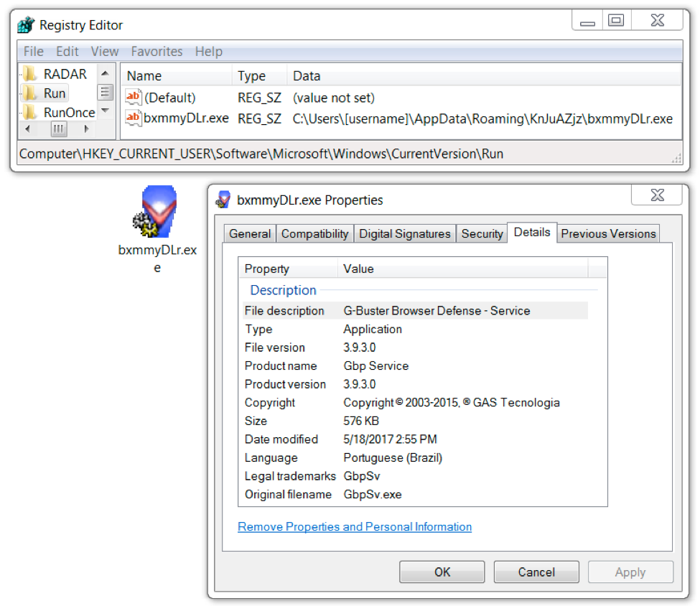Screen dimensions: 700x606
Task: Select the Details tab
Action: click(532, 232)
